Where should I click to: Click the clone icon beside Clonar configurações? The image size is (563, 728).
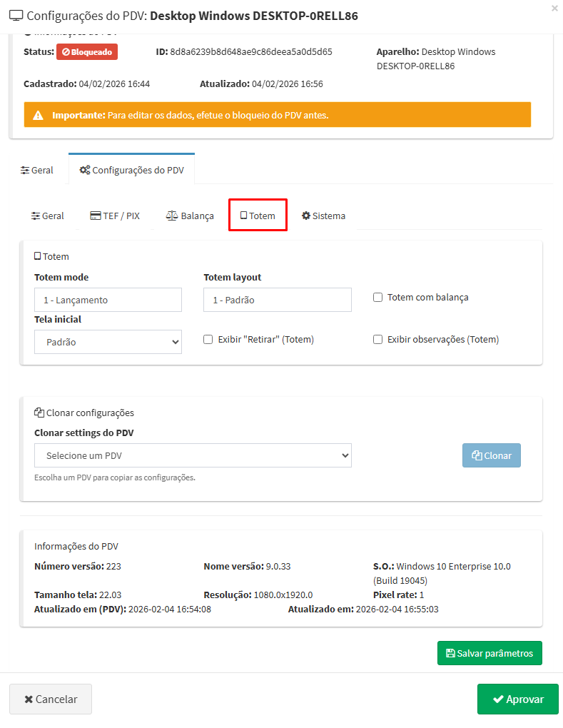tap(39, 413)
